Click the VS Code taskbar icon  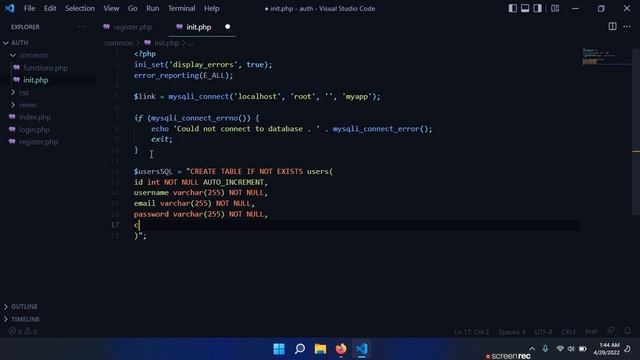click(361, 349)
